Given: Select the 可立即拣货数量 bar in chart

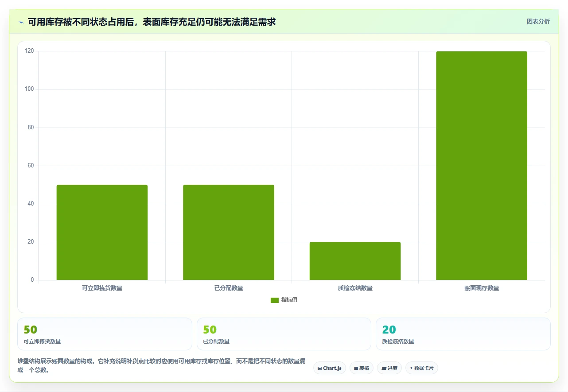Looking at the screenshot, I should pos(102,233).
